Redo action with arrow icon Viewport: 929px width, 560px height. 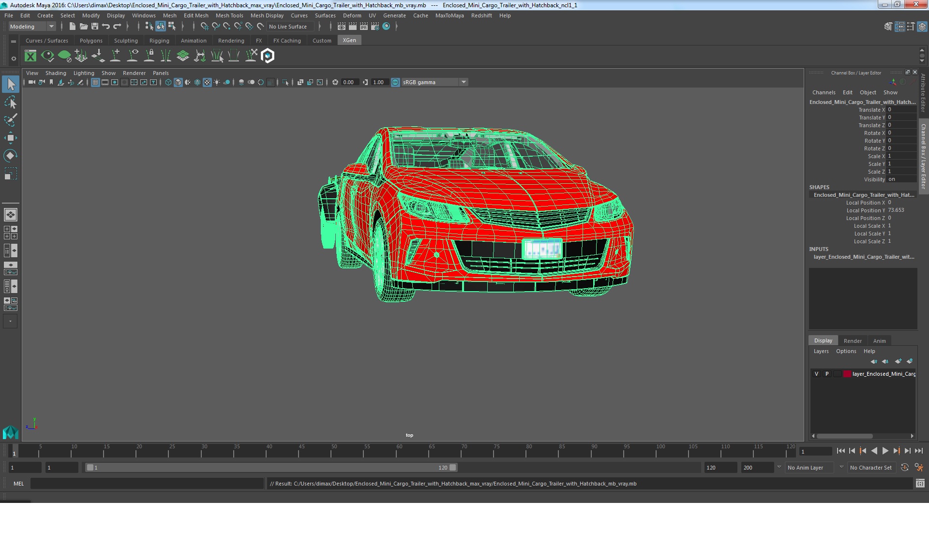pyautogui.click(x=117, y=27)
